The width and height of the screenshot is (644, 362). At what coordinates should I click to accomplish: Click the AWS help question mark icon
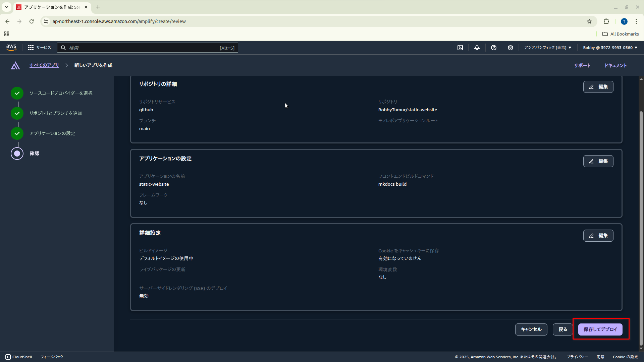(x=493, y=48)
